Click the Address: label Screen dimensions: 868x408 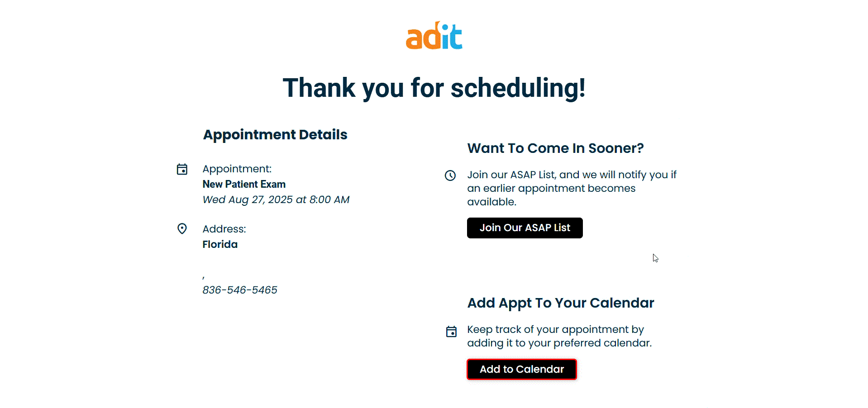(x=224, y=229)
